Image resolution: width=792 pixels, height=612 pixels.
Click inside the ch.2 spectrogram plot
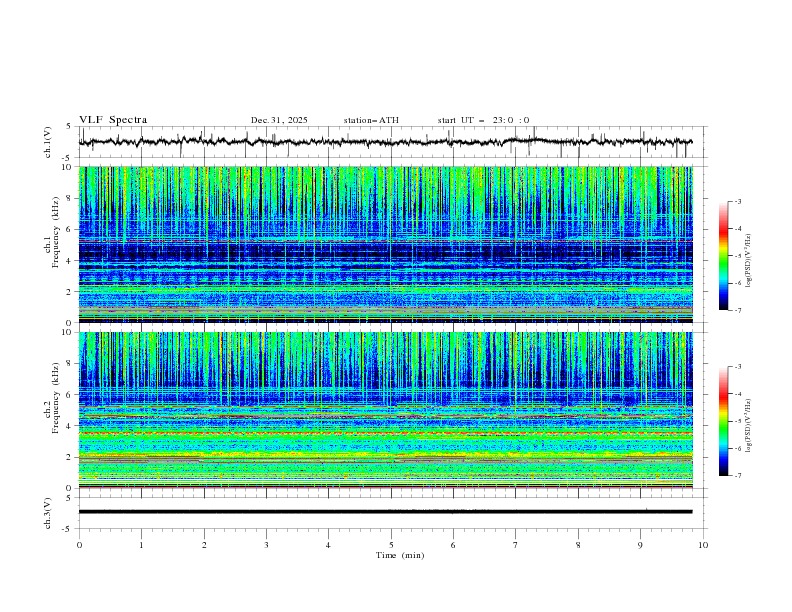click(391, 410)
